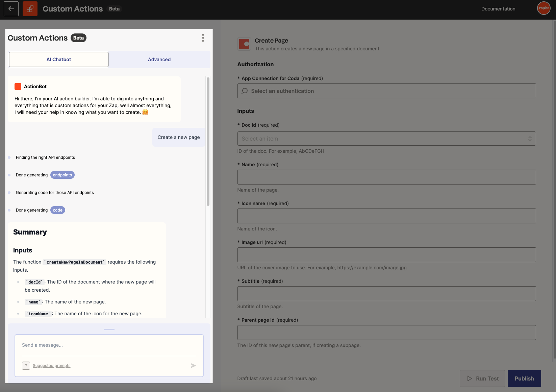Click the 'Create Page' title
This screenshot has width=556, height=392.
coord(271,41)
